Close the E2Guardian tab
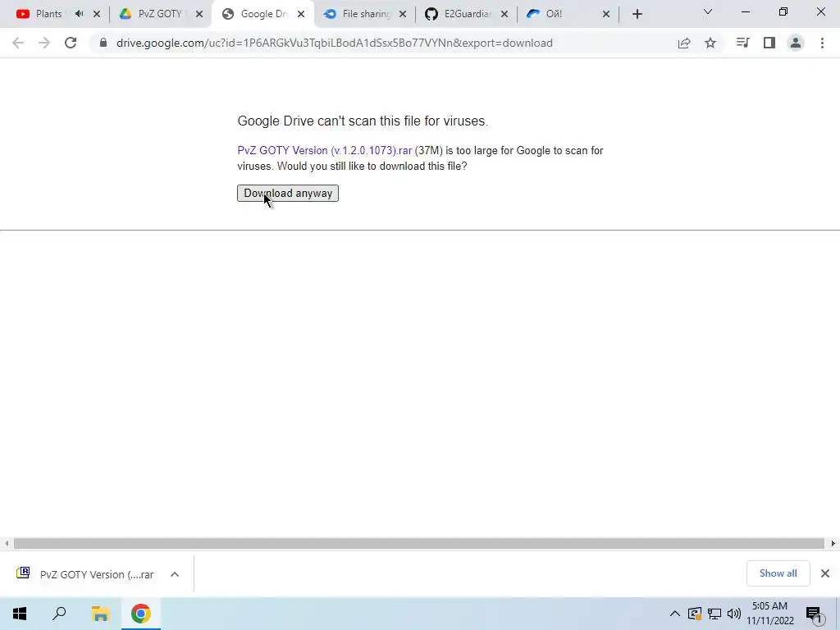 coord(504,14)
